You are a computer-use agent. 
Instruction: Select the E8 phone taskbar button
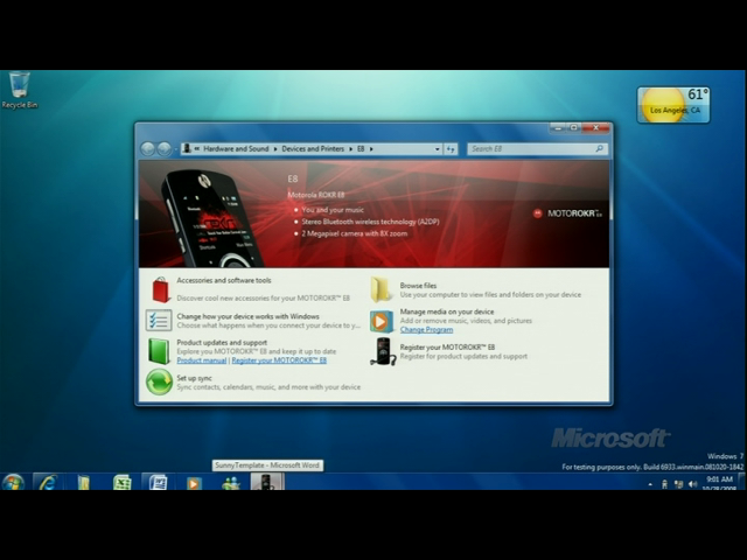[267, 482]
